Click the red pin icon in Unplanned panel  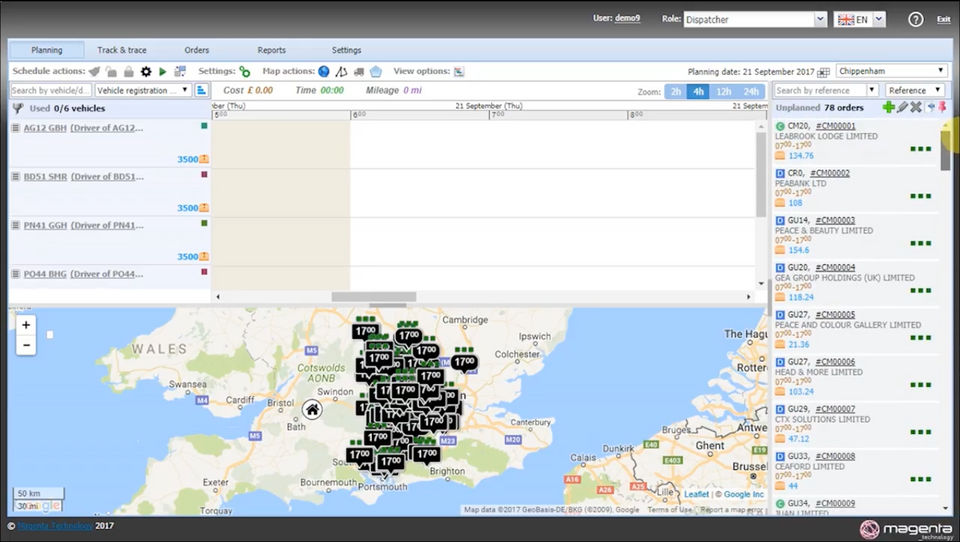coord(941,108)
